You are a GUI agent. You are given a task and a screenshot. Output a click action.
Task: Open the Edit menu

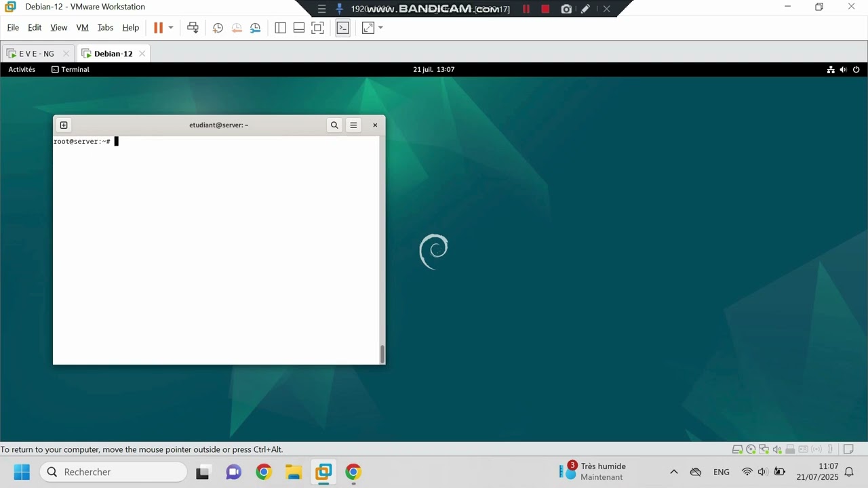coord(35,28)
